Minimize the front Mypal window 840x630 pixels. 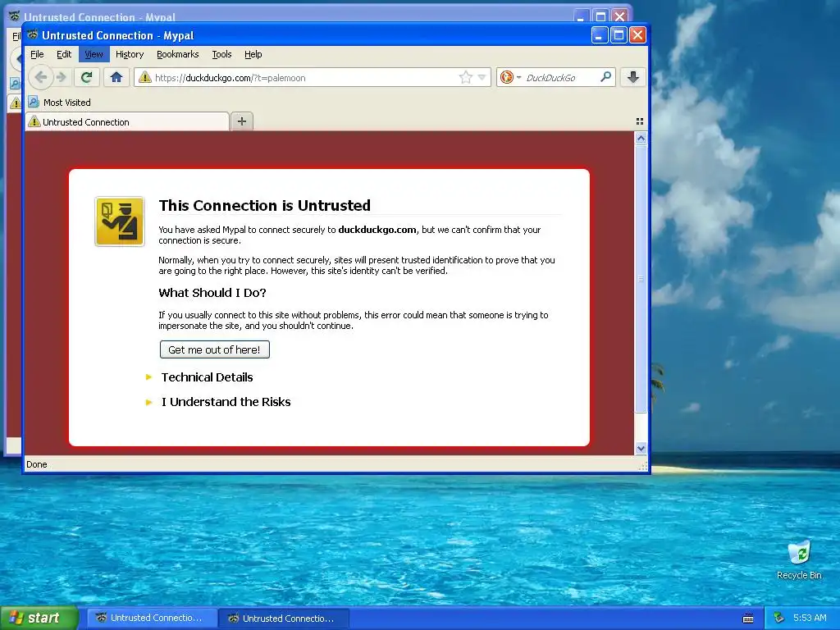click(600, 35)
